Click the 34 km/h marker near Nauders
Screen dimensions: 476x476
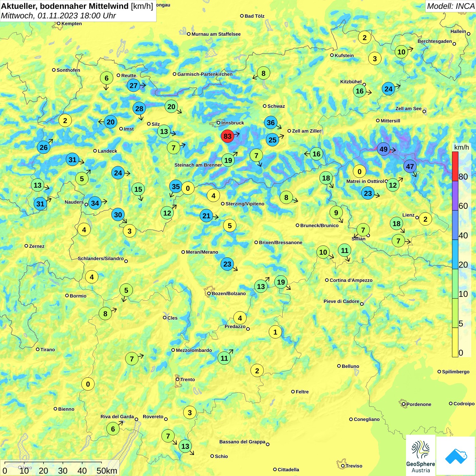click(95, 203)
